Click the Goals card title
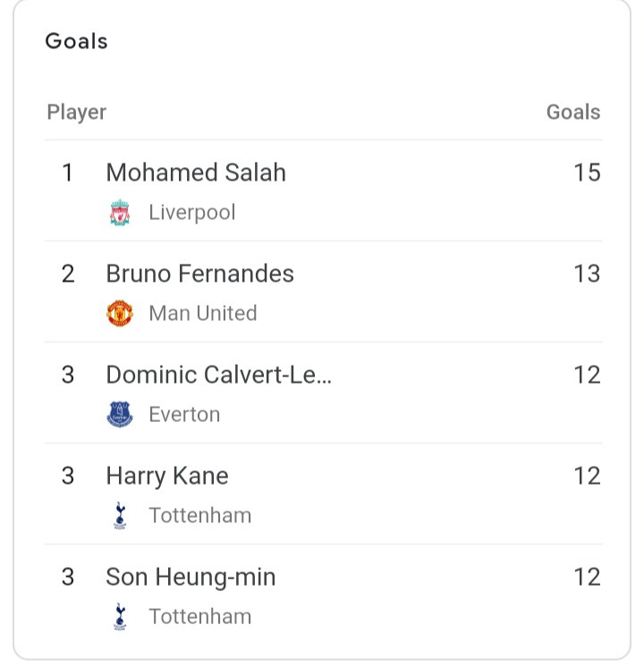The width and height of the screenshot is (644, 667). point(77,41)
